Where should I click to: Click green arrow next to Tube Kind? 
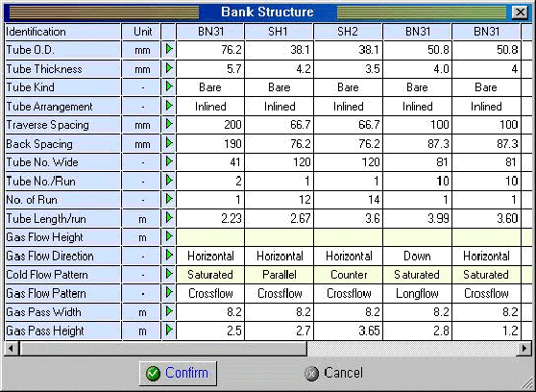(169, 86)
